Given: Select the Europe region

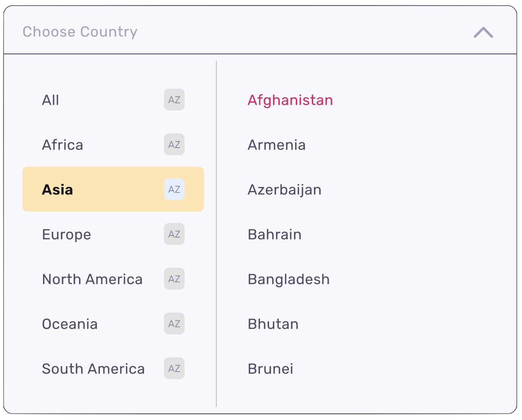Looking at the screenshot, I should click(113, 234).
